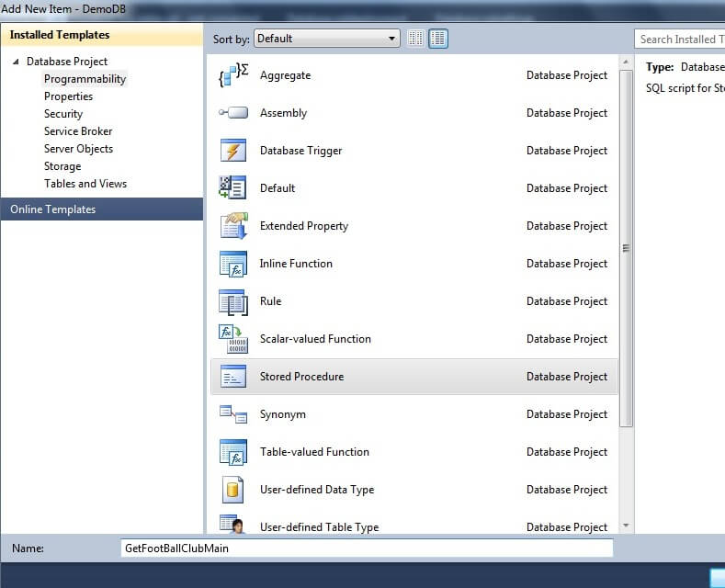
Task: Select Security in the template tree
Action: point(63,114)
